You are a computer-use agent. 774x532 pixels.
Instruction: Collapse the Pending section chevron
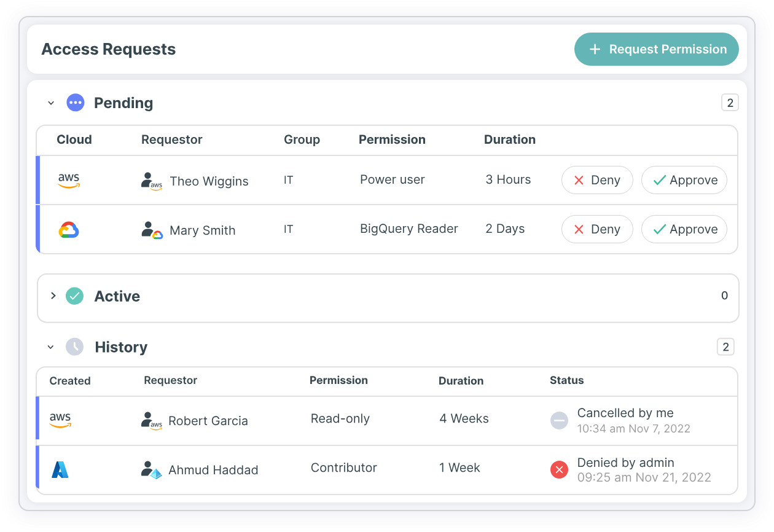(x=51, y=103)
